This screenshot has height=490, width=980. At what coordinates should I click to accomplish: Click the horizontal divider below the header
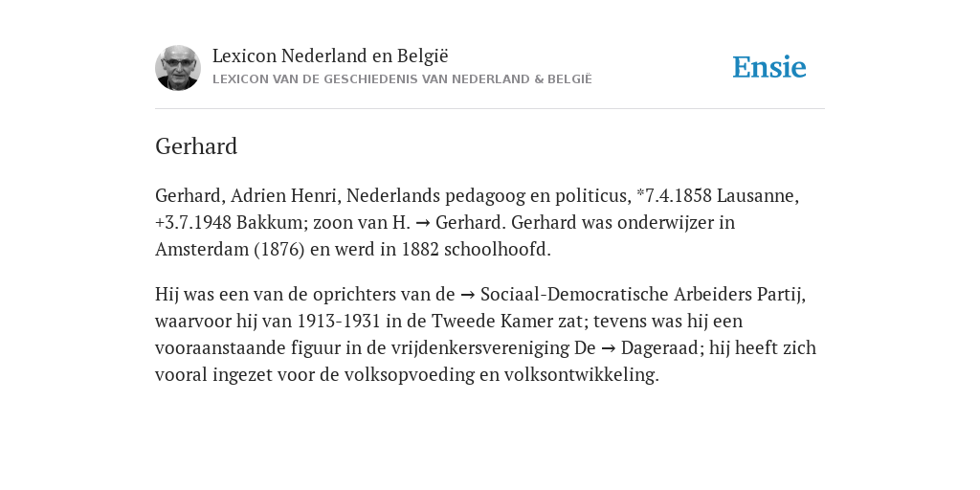click(490, 109)
